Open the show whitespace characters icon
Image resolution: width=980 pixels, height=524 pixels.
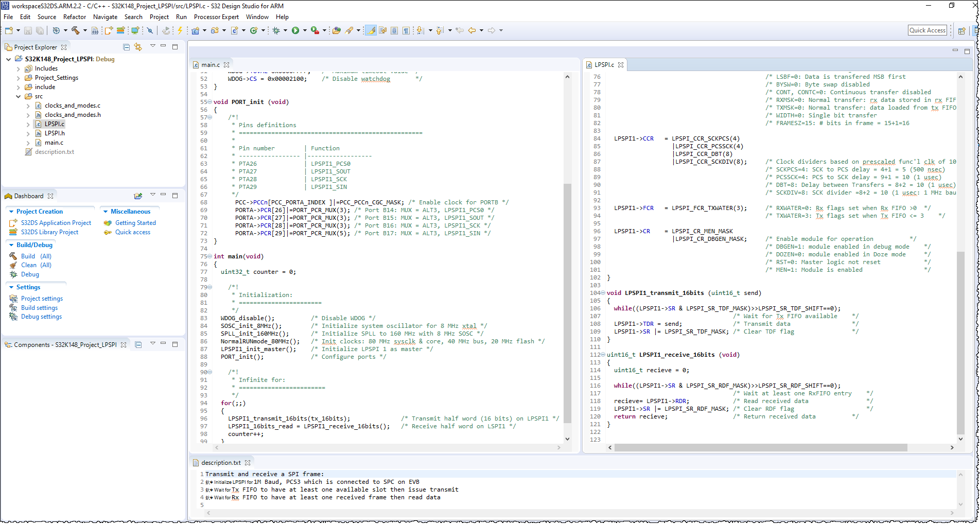coord(406,30)
